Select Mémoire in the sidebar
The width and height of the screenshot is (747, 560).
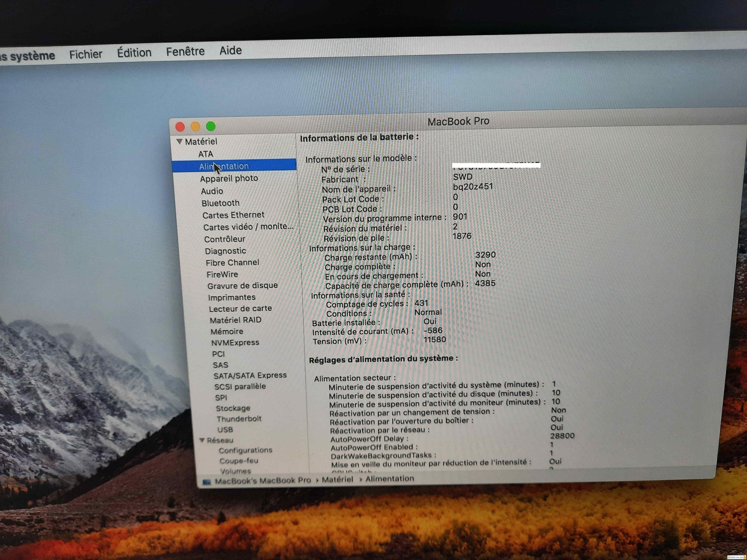pos(227,332)
